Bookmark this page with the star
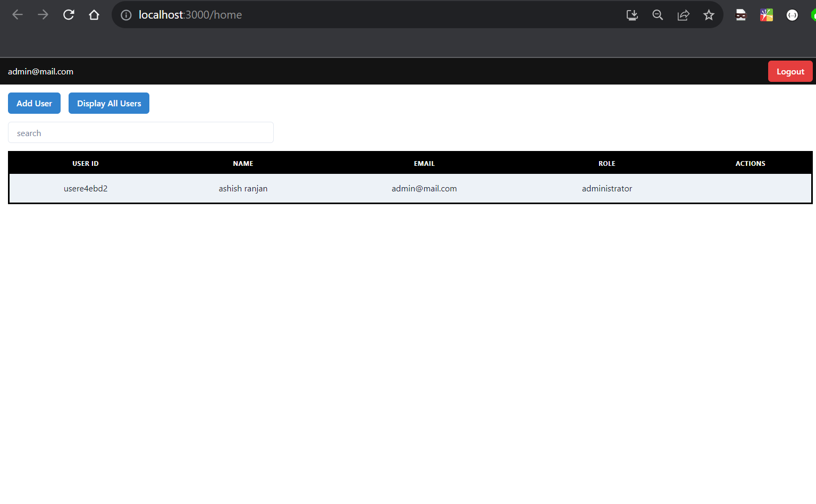This screenshot has width=816, height=504. [709, 14]
